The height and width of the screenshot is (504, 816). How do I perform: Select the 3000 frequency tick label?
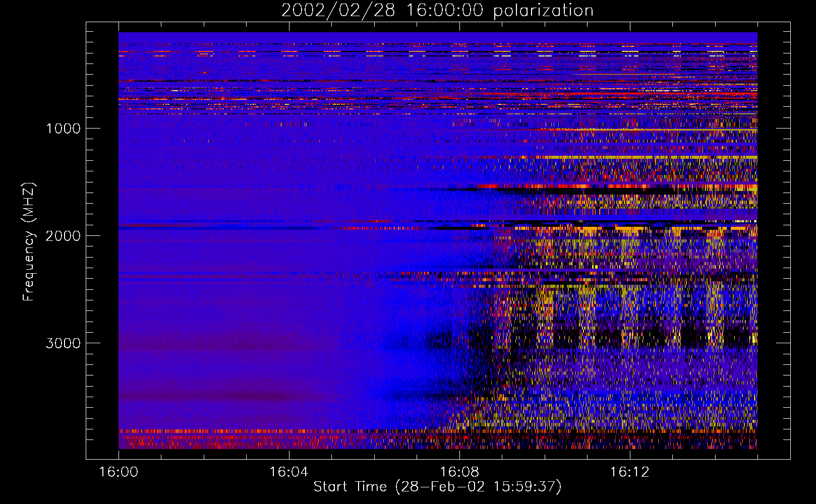click(63, 343)
